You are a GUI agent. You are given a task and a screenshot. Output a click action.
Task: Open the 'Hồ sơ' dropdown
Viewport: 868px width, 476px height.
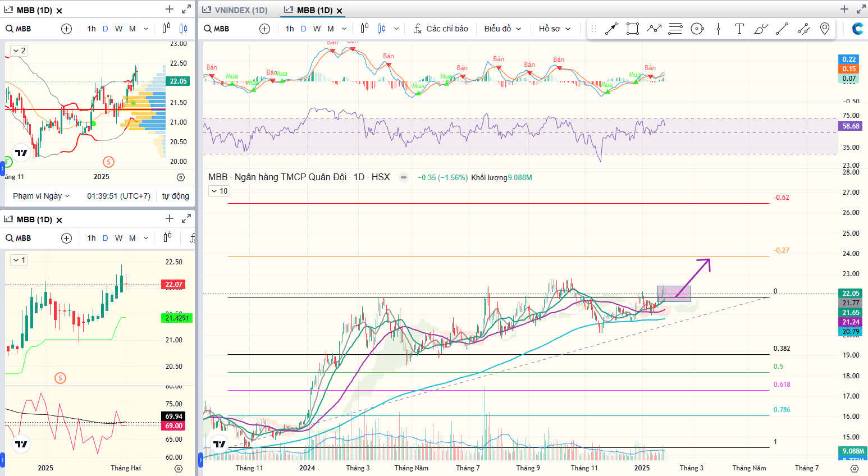555,29
